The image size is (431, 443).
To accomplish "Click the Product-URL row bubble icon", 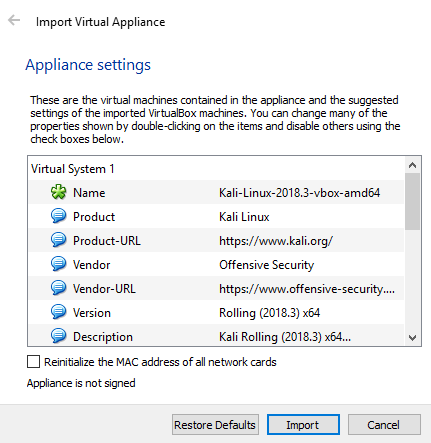I will point(59,240).
